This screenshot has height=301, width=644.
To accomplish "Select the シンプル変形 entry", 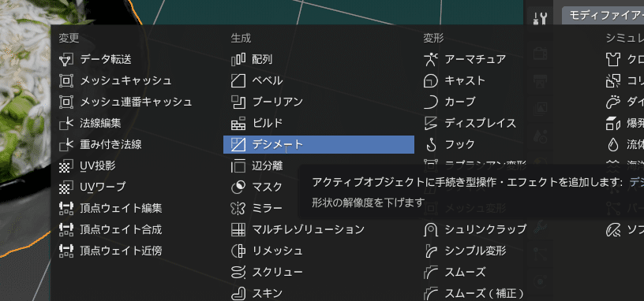I will (475, 251).
